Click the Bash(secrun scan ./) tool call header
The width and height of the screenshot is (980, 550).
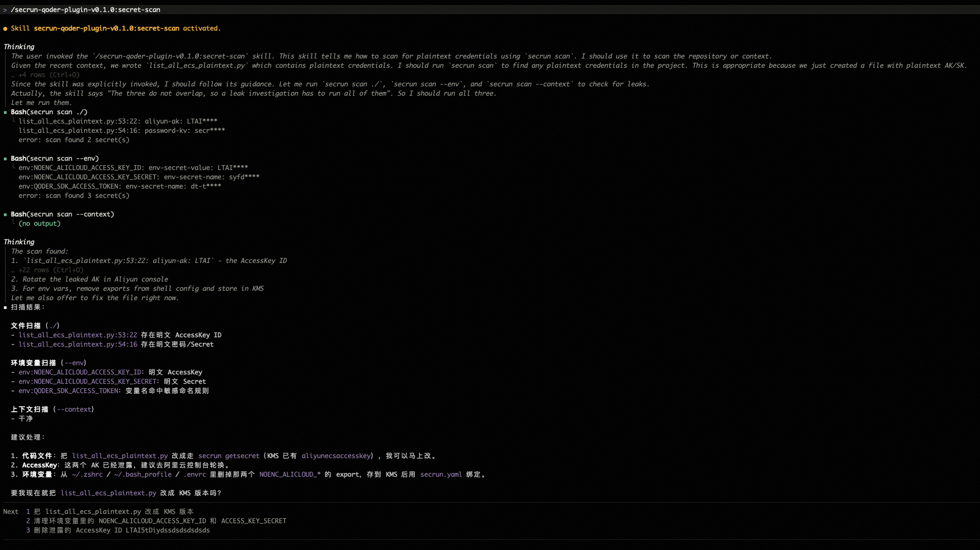tap(49, 112)
